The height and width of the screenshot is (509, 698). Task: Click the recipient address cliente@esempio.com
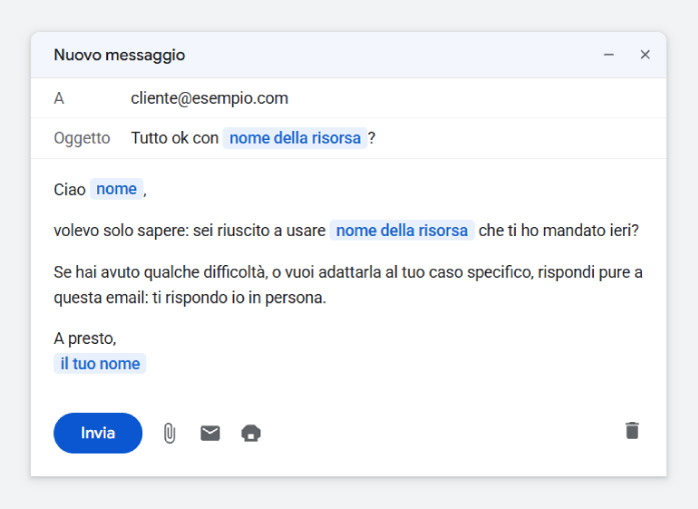209,98
